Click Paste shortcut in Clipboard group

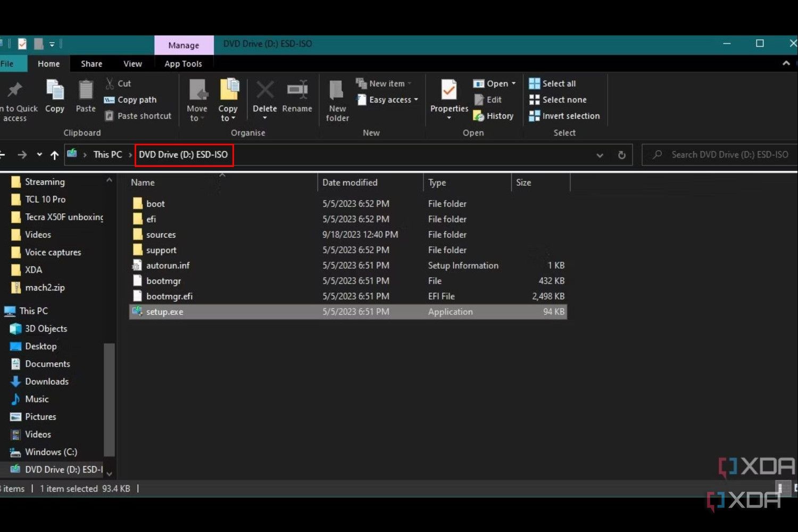[x=138, y=115]
